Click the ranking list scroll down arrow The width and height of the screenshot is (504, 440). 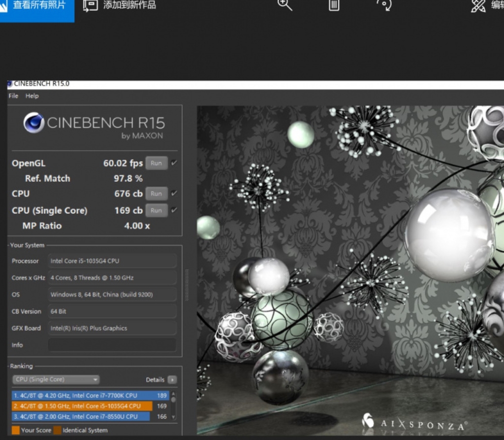click(x=174, y=417)
